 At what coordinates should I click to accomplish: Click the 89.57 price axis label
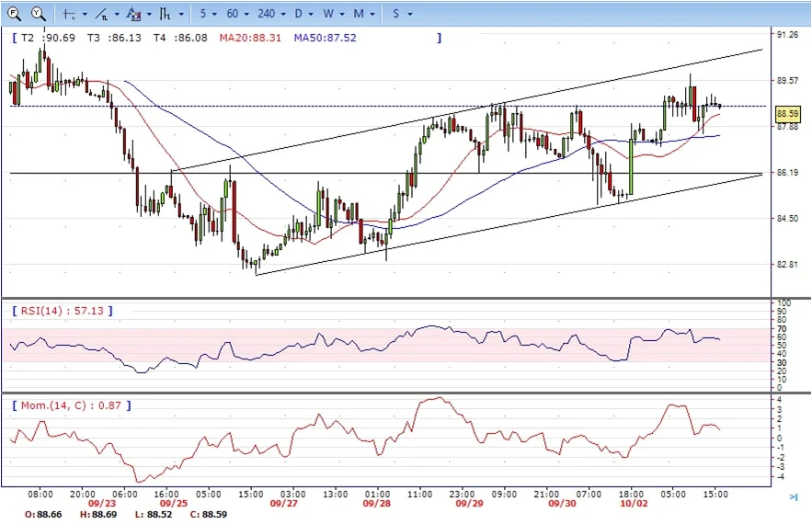[788, 81]
